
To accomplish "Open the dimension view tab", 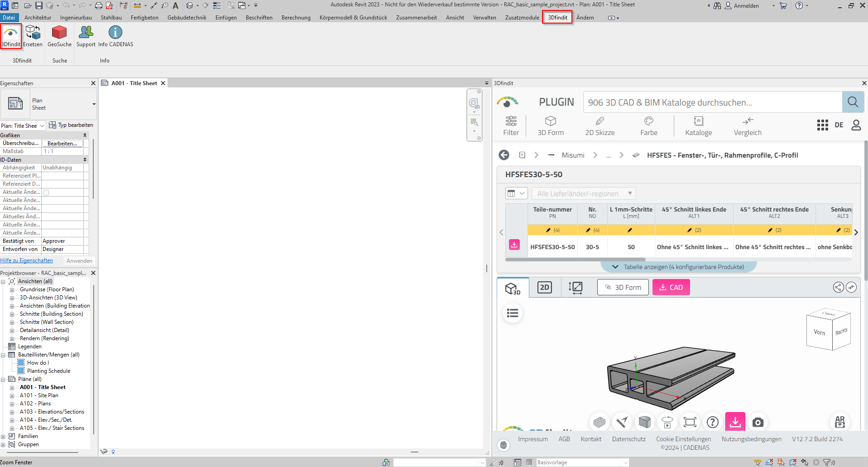I will [x=575, y=288].
